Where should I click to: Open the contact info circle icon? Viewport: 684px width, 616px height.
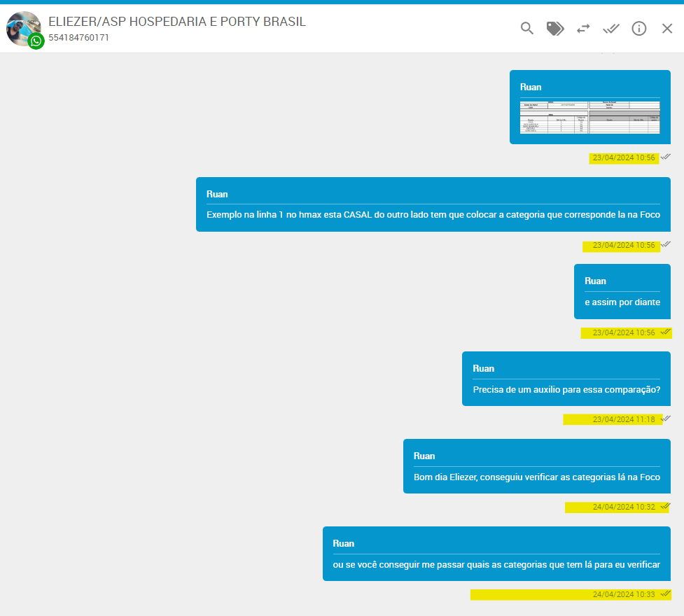coord(639,28)
